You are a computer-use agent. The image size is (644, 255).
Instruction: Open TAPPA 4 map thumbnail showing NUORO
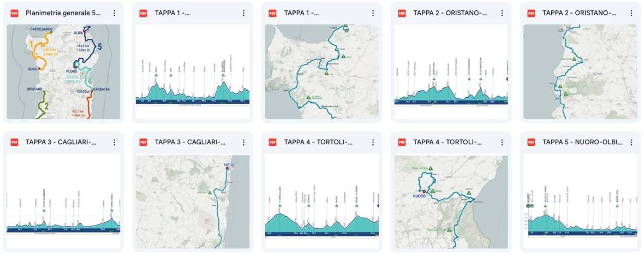click(451, 201)
